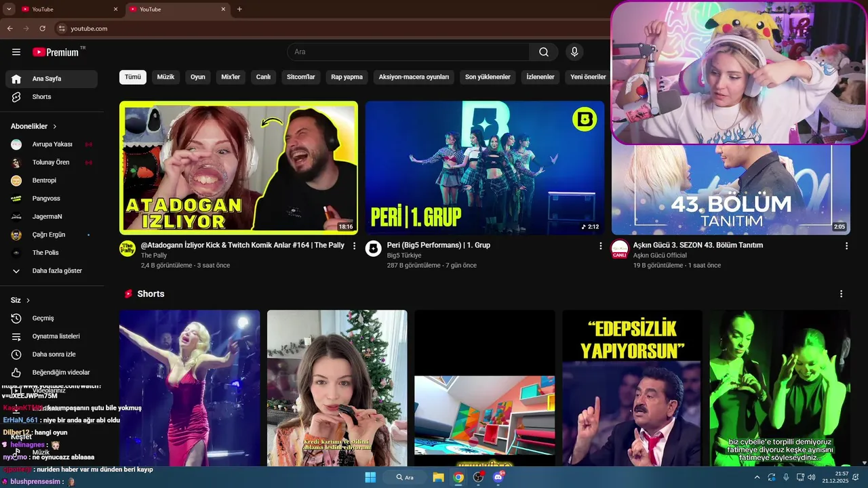This screenshot has height=488, width=868.
Task: Open the Christmas tree girl short
Action: click(x=337, y=388)
